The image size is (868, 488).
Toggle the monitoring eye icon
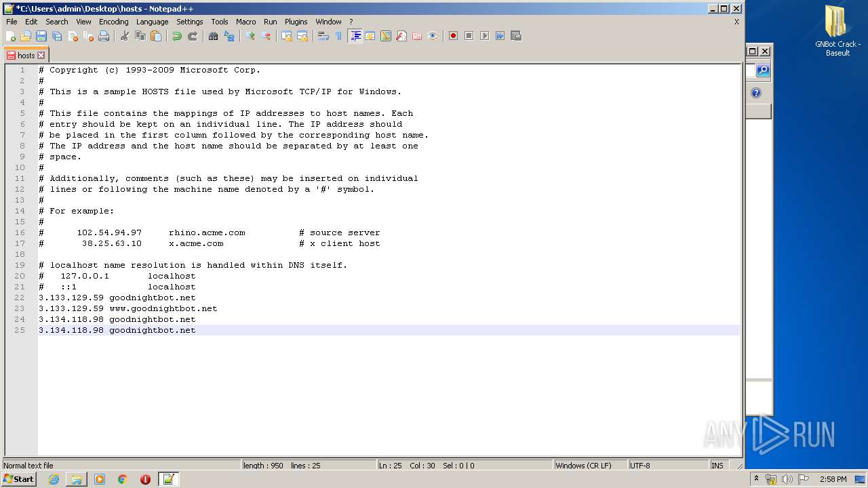tap(433, 36)
